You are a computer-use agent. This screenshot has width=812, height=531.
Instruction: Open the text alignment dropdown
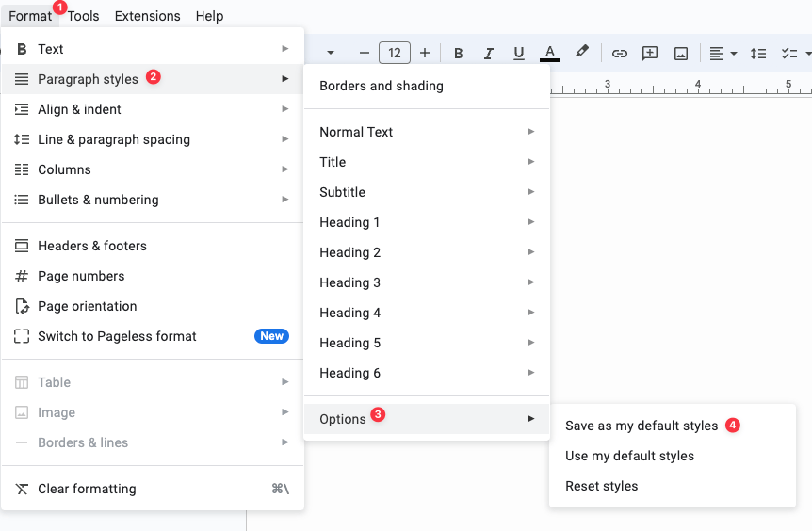[723, 54]
